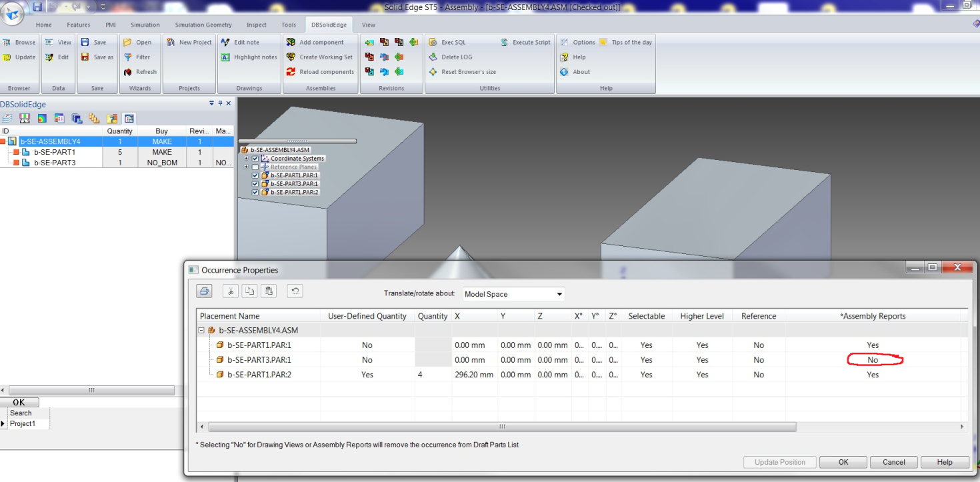Run the Exec SQL utility
980x482 pixels.
(447, 43)
